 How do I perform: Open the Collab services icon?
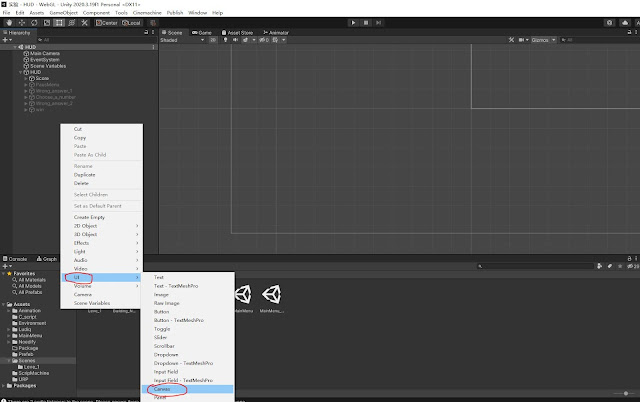click(609, 23)
